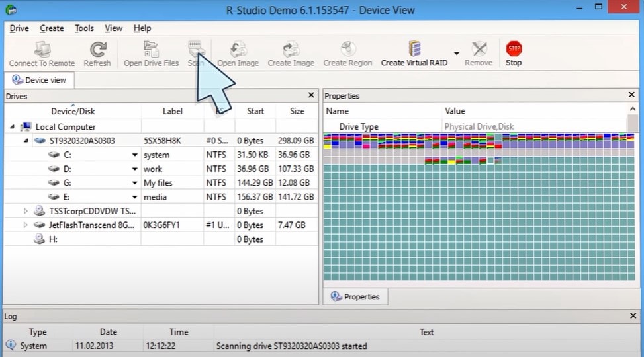Click the Create Virtual RAID icon
The image size is (644, 357).
(414, 49)
